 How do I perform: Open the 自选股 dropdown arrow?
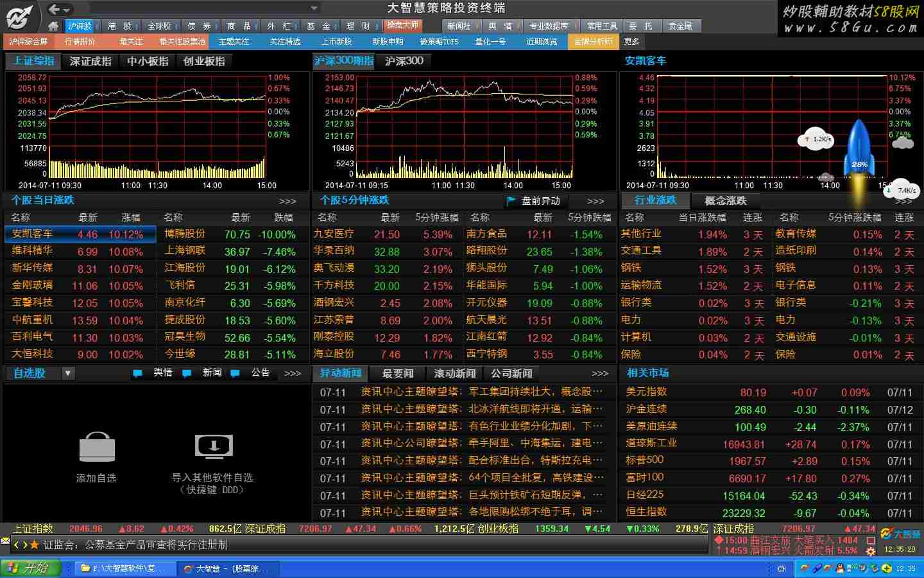[67, 373]
